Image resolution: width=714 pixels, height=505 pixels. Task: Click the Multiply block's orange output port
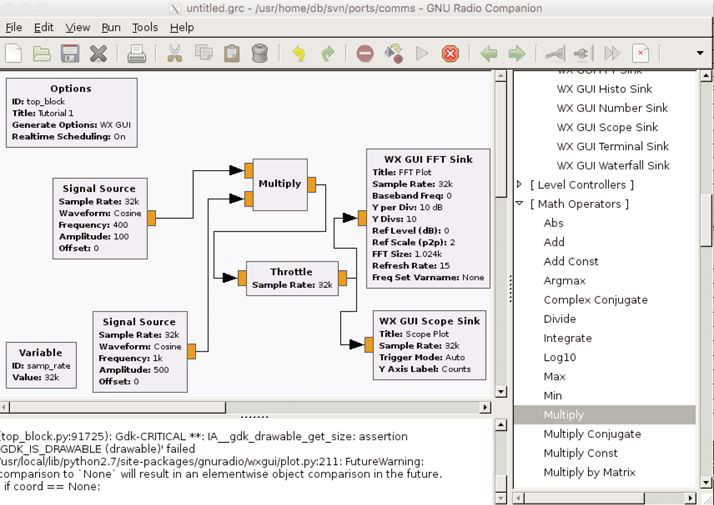311,185
